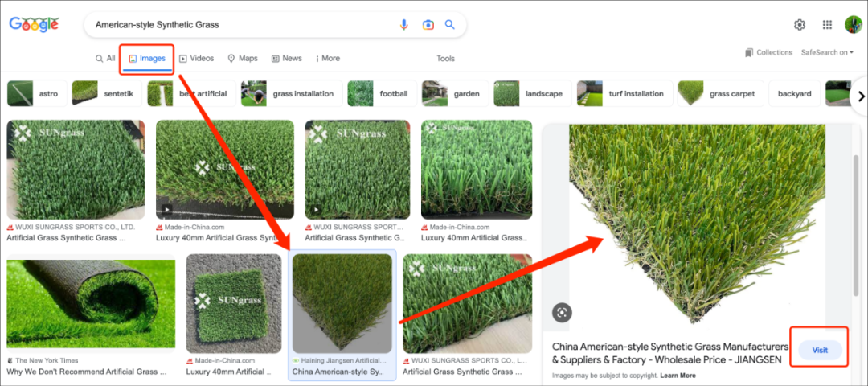Expand the More menu
This screenshot has width=868, height=386.
coord(327,58)
